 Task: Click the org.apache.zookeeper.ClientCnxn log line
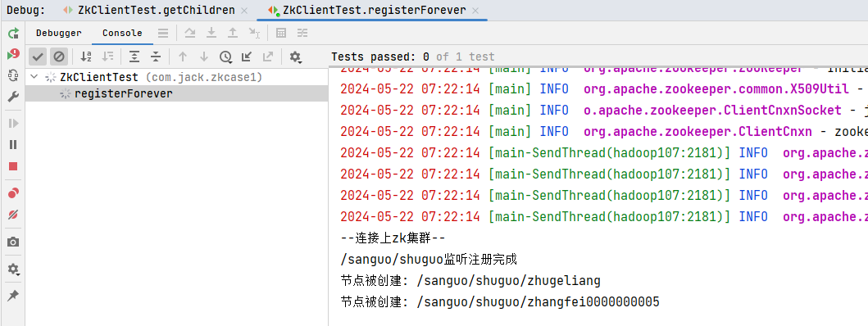click(x=604, y=132)
